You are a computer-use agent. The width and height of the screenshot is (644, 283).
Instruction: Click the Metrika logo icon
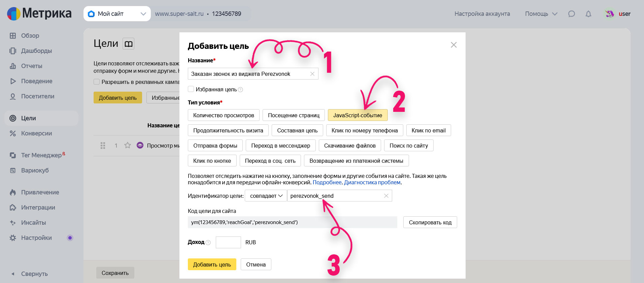pyautogui.click(x=13, y=14)
